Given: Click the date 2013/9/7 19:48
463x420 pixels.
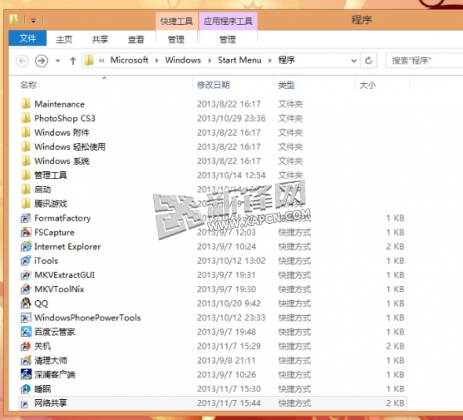Looking at the screenshot, I should (x=226, y=332).
